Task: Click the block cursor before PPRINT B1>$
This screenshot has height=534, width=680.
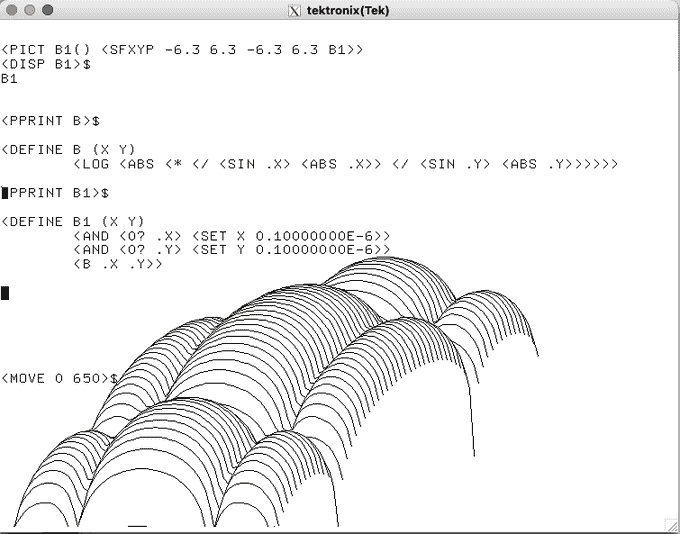Action: pyautogui.click(x=5, y=192)
